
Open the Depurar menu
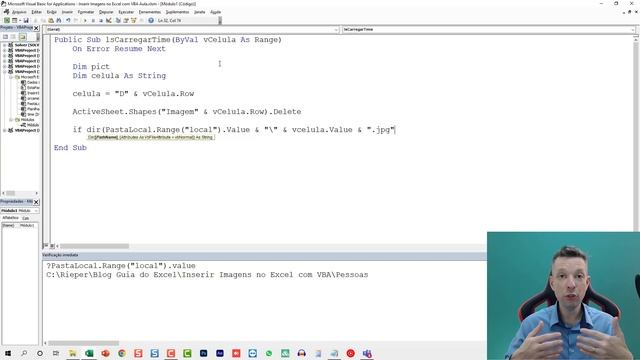[x=106, y=12]
